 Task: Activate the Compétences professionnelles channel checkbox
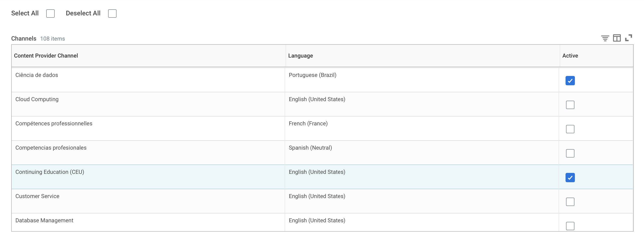(x=570, y=129)
